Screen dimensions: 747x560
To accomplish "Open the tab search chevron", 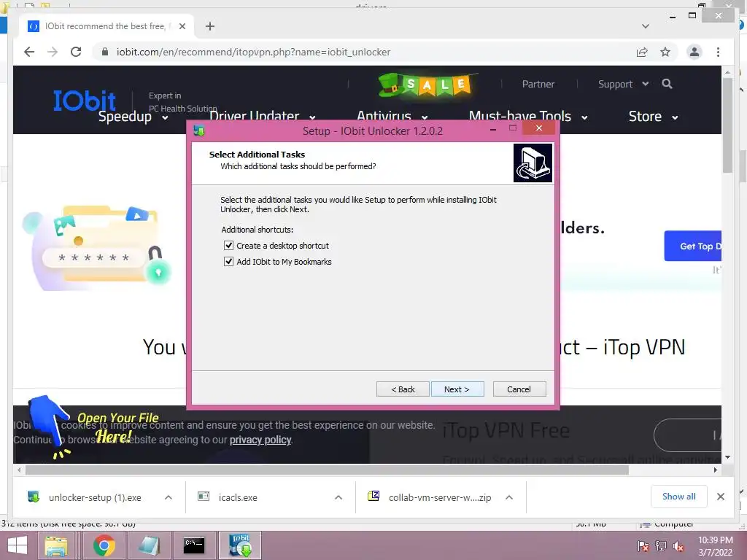I will tap(646, 26).
